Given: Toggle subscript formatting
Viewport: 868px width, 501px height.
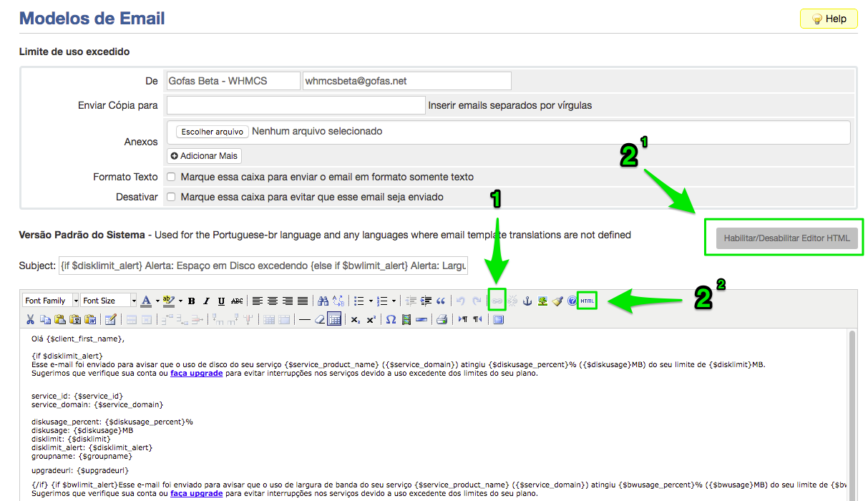Looking at the screenshot, I should (x=356, y=320).
